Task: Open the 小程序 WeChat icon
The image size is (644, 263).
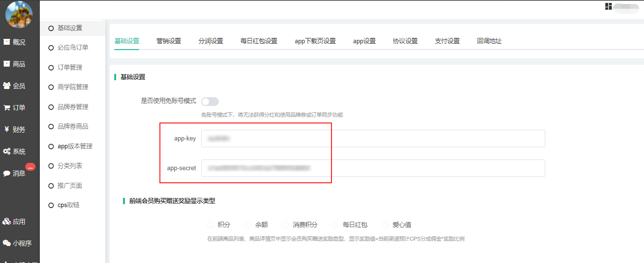Action: coord(7,243)
